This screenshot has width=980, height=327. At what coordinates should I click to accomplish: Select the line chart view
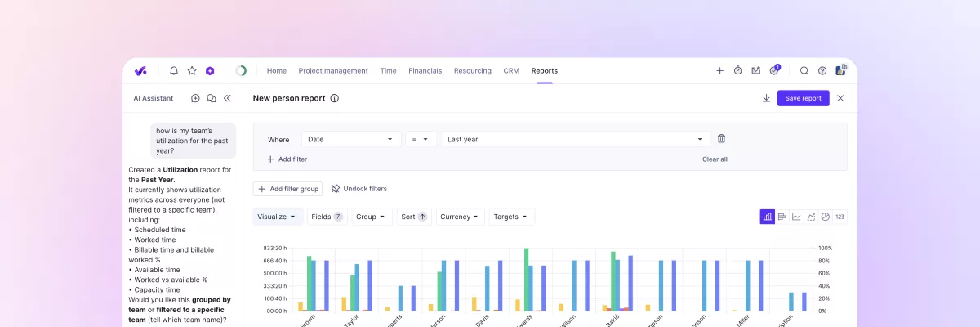coord(796,217)
